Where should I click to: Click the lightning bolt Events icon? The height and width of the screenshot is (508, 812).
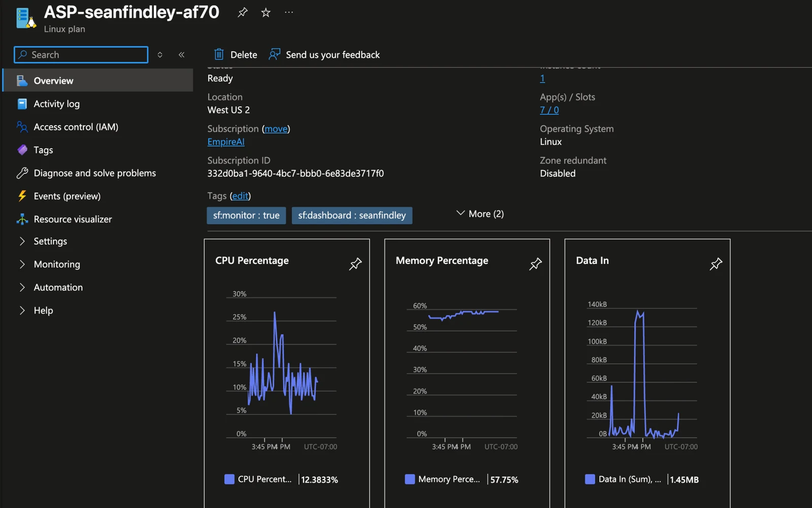pyautogui.click(x=22, y=196)
